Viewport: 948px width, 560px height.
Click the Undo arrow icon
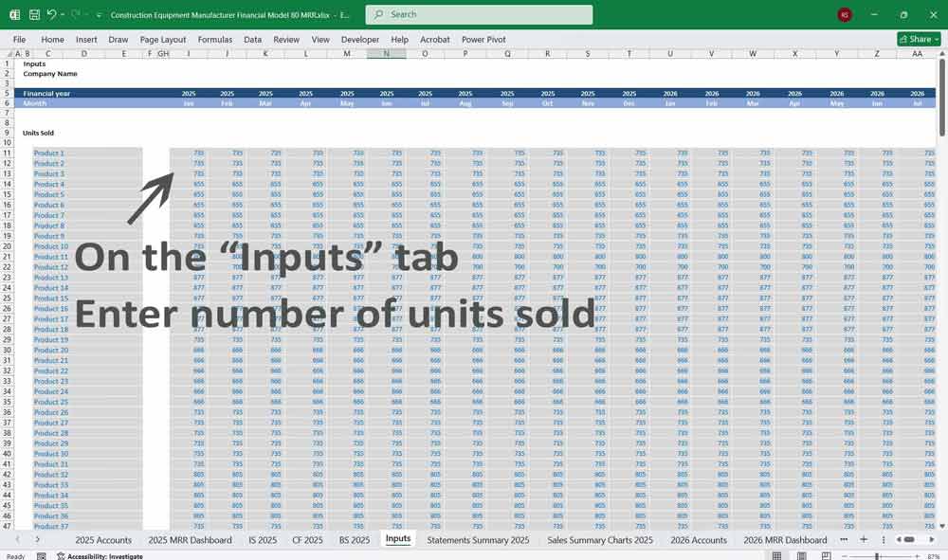pos(52,15)
